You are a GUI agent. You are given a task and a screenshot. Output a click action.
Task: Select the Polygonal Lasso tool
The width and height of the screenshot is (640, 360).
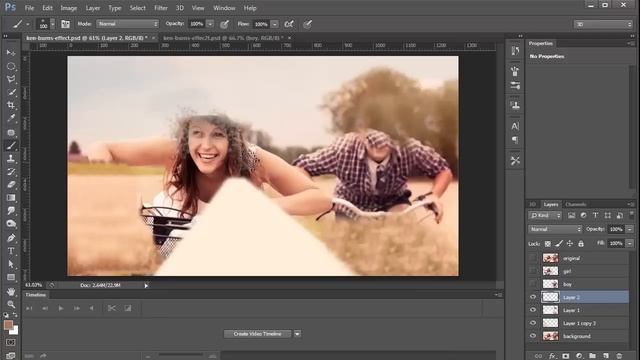(11, 79)
